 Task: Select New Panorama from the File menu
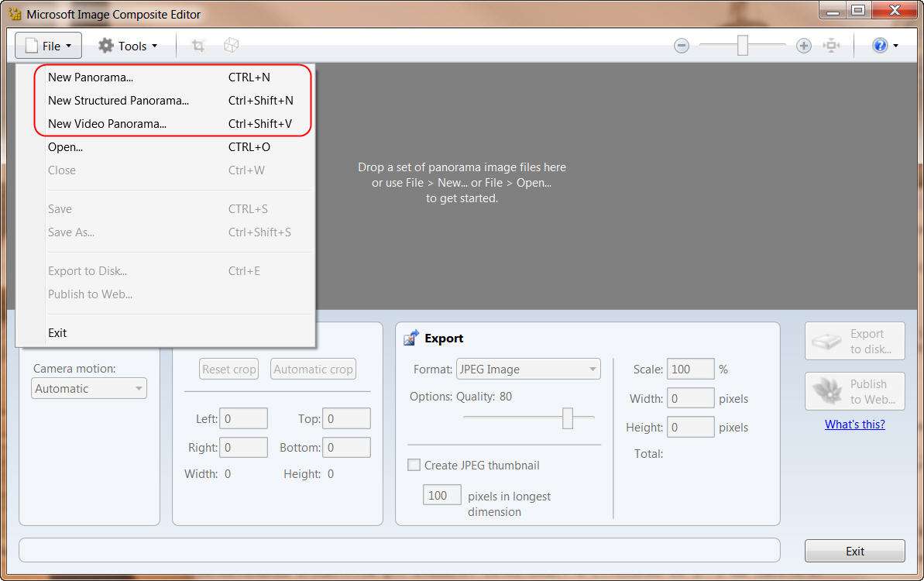[x=91, y=77]
